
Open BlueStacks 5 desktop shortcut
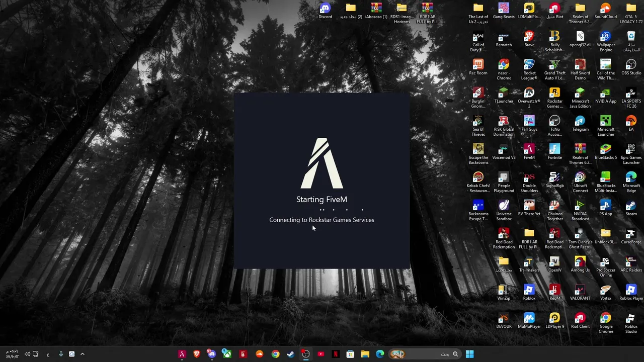(606, 152)
